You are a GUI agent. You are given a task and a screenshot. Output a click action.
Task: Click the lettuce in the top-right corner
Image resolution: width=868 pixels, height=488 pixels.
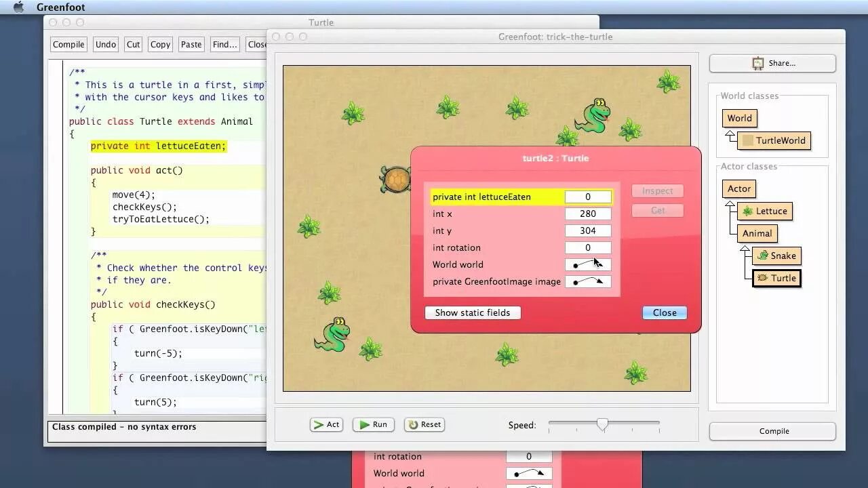pos(669,81)
